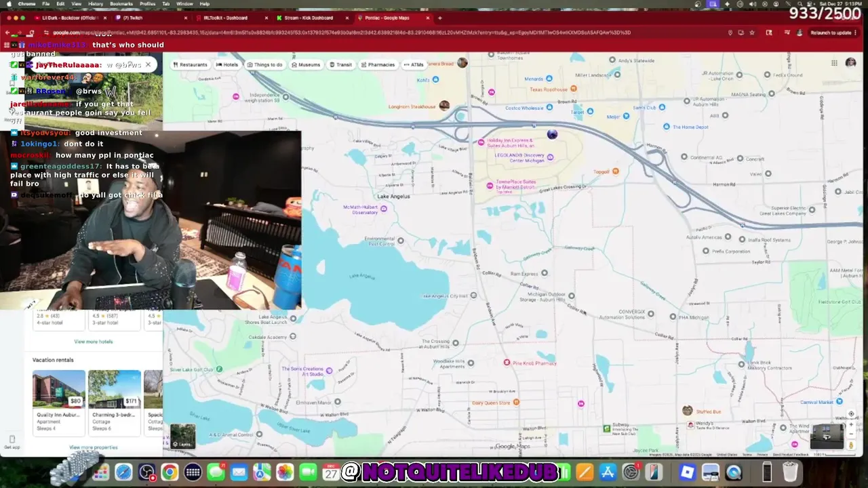This screenshot has height=488, width=868.
Task: Click the Subway restaurant map marker
Action: (x=607, y=428)
